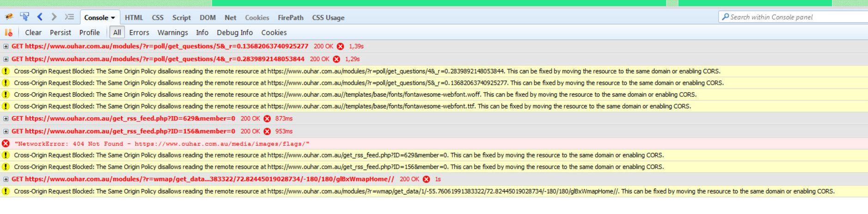The height and width of the screenshot is (214, 868).
Task: Click the Clear button
Action: point(33,32)
